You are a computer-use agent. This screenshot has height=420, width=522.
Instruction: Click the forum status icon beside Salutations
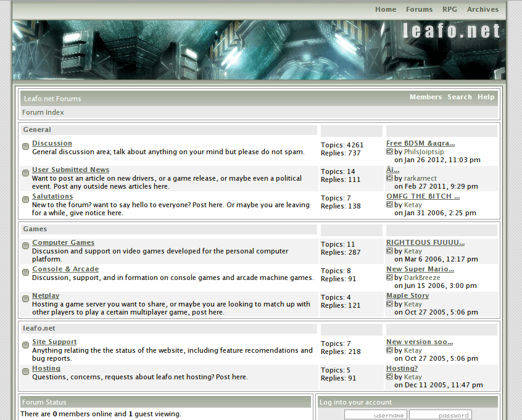tap(25, 200)
